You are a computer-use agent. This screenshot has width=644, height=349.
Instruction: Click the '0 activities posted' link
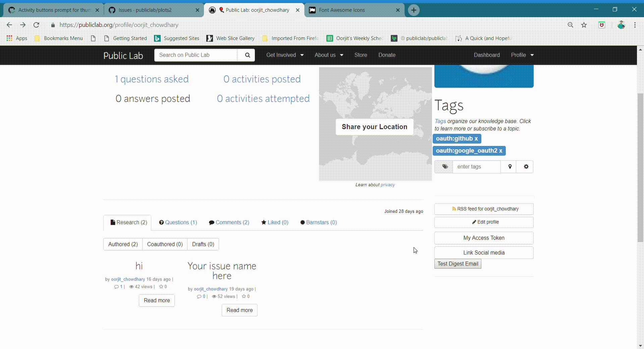point(262,79)
